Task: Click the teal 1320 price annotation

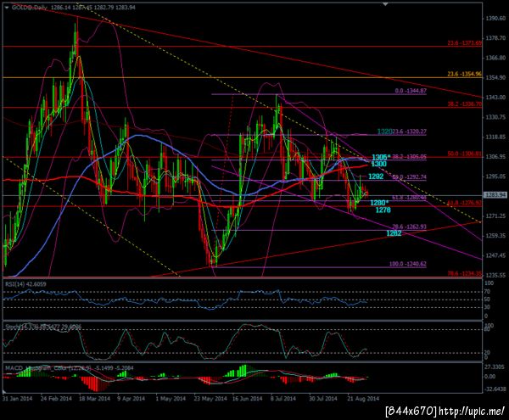Action: [x=384, y=132]
